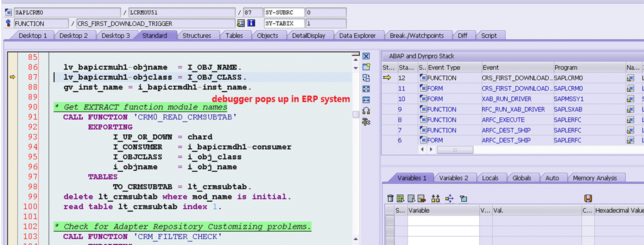Click the Hexadecimal Value column header
This screenshot has width=644, height=245.
[x=619, y=210]
